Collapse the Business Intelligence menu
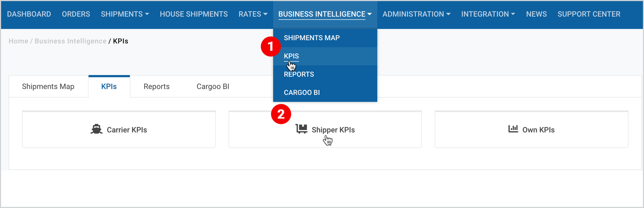644x208 pixels. point(325,14)
